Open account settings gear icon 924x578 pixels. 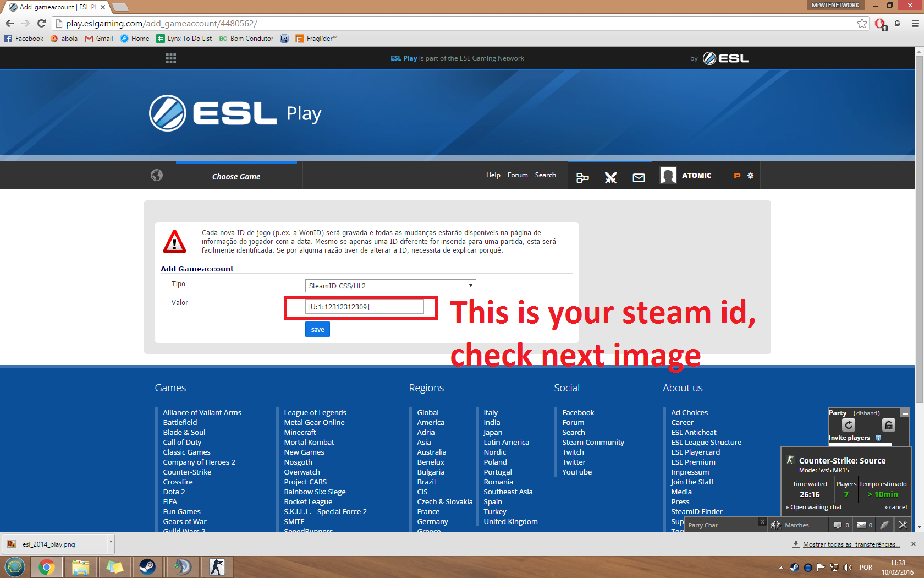[x=750, y=176]
